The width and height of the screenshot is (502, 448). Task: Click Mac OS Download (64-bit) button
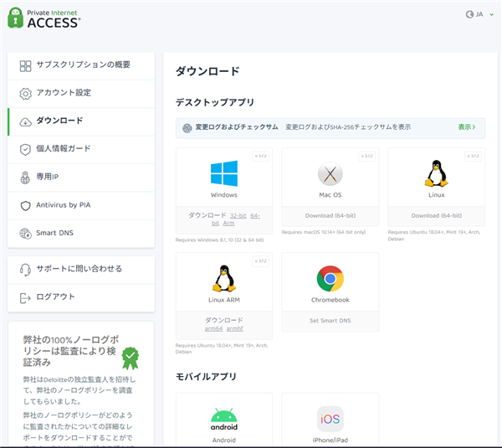(330, 216)
